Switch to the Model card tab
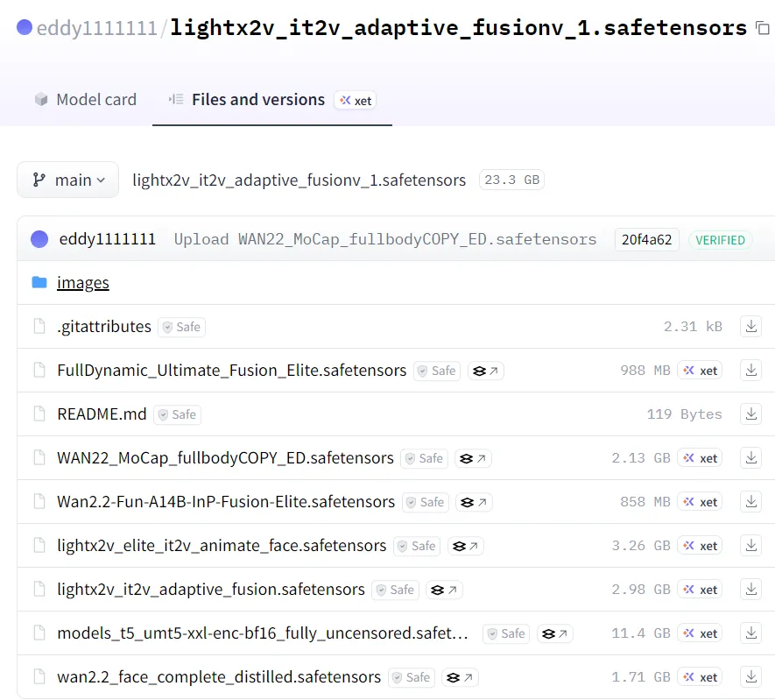This screenshot has width=775, height=700. [x=86, y=100]
